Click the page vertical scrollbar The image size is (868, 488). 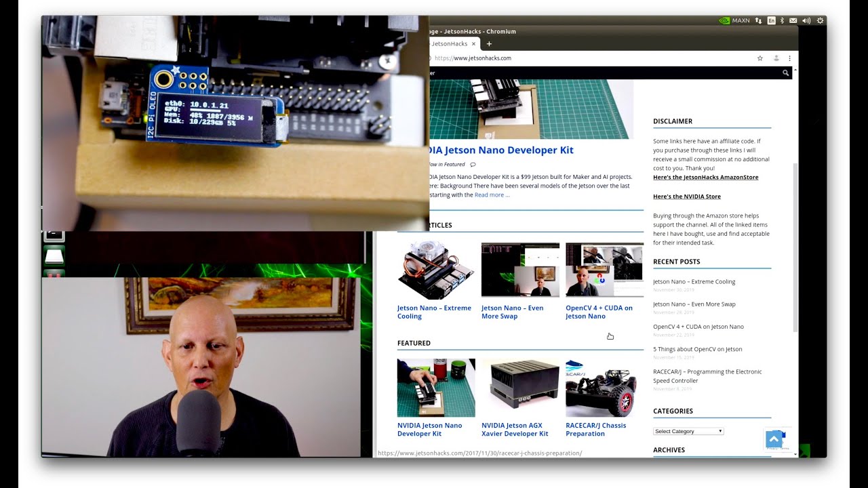pos(795,248)
